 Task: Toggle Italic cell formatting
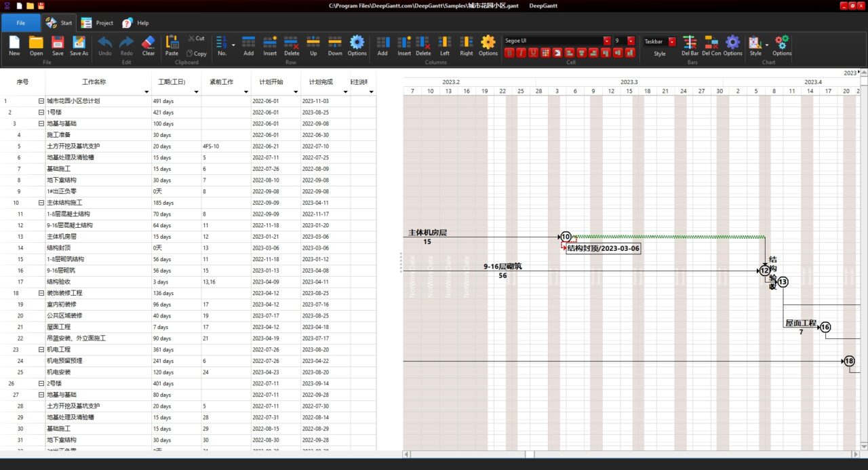(521, 53)
